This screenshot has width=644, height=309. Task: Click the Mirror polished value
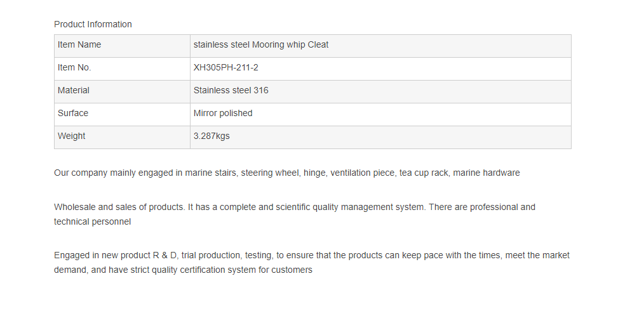pos(223,113)
